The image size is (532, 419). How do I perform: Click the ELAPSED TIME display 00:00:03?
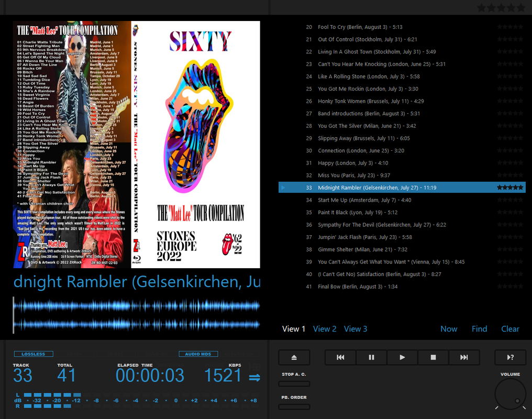pos(150,376)
